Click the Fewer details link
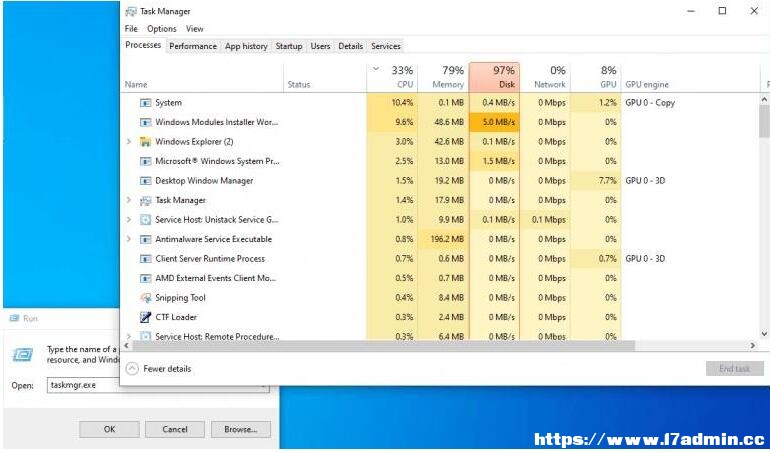Screen dimensions: 770x453 (x=167, y=368)
